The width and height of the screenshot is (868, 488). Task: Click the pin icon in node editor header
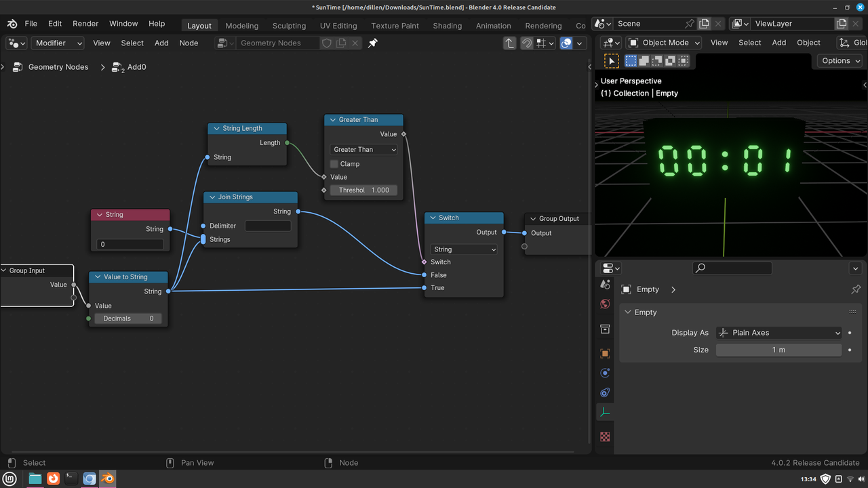[x=372, y=43]
